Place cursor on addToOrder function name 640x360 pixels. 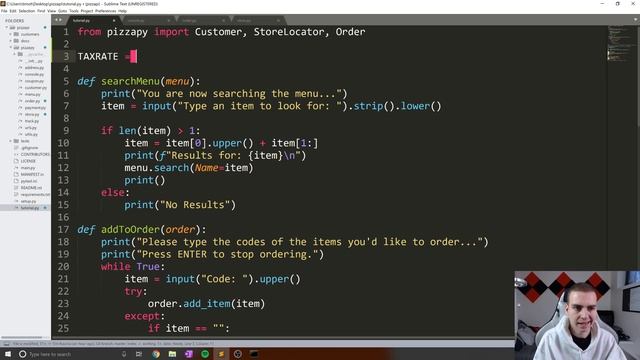pyautogui.click(x=130, y=229)
